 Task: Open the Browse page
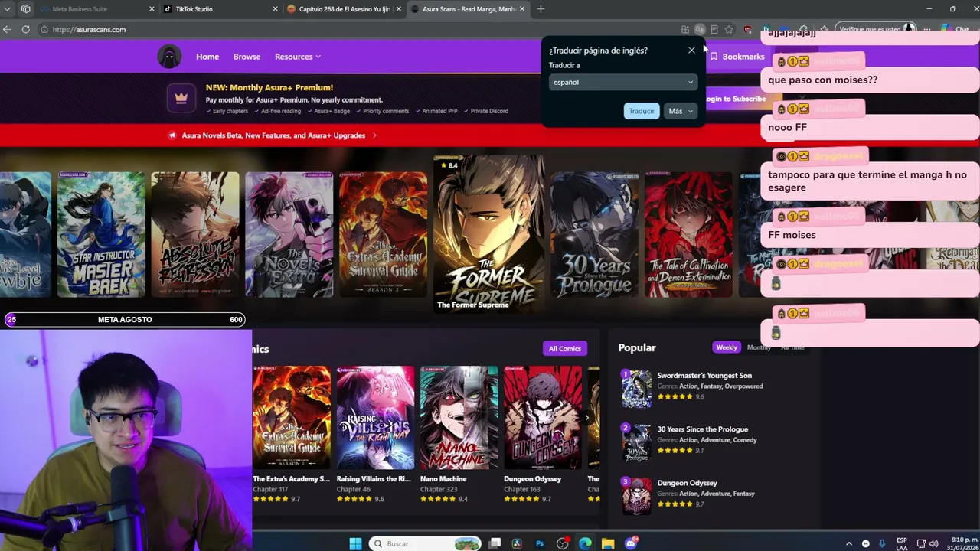click(247, 57)
